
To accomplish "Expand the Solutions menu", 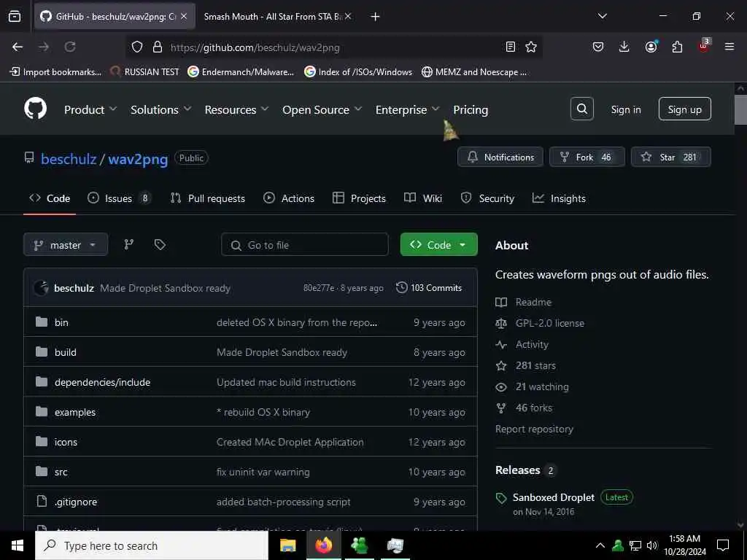I will 161,109.
